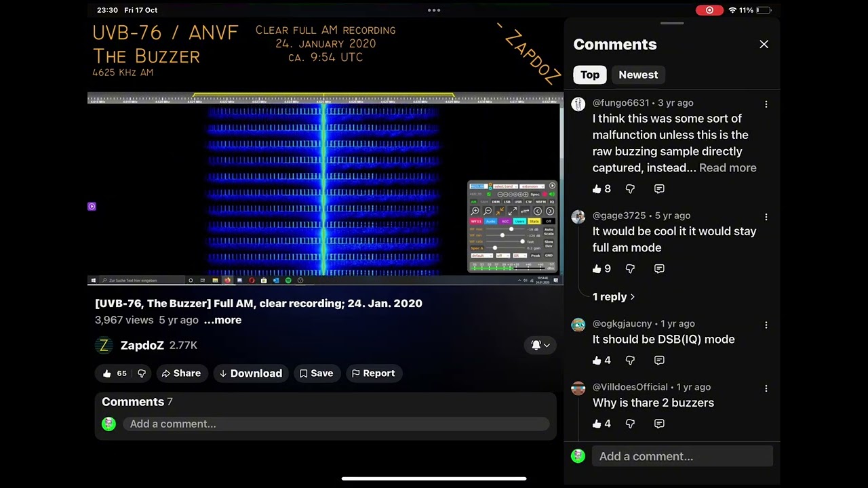868x488 pixels.
Task: Open the SDR AGC tab
Action: pyautogui.click(x=505, y=222)
